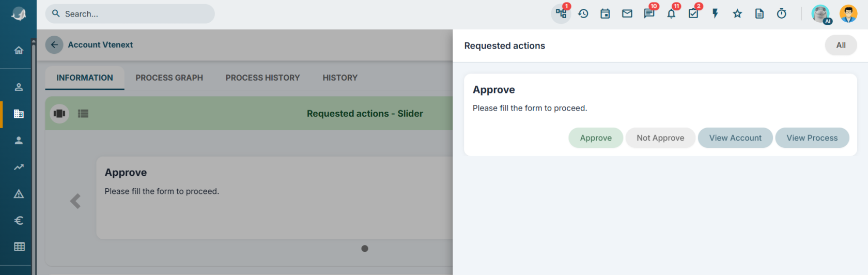This screenshot has width=868, height=275.
Task: Open the notifications bell icon
Action: pos(671,13)
